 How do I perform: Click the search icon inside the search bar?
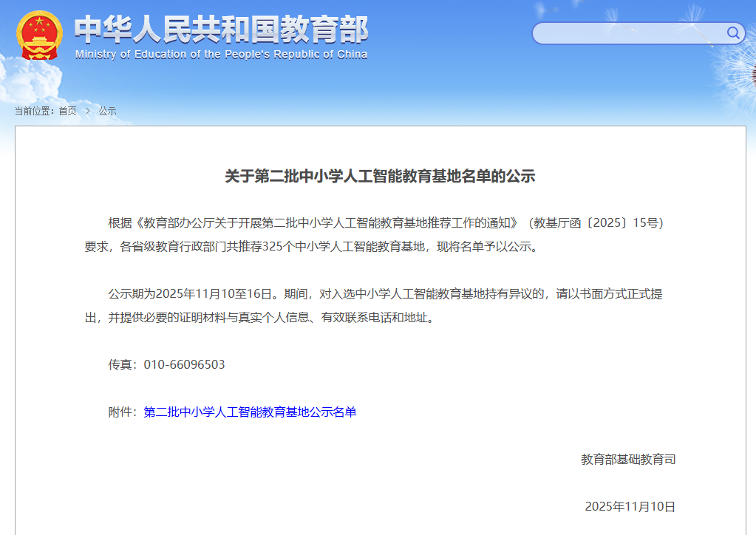[732, 33]
